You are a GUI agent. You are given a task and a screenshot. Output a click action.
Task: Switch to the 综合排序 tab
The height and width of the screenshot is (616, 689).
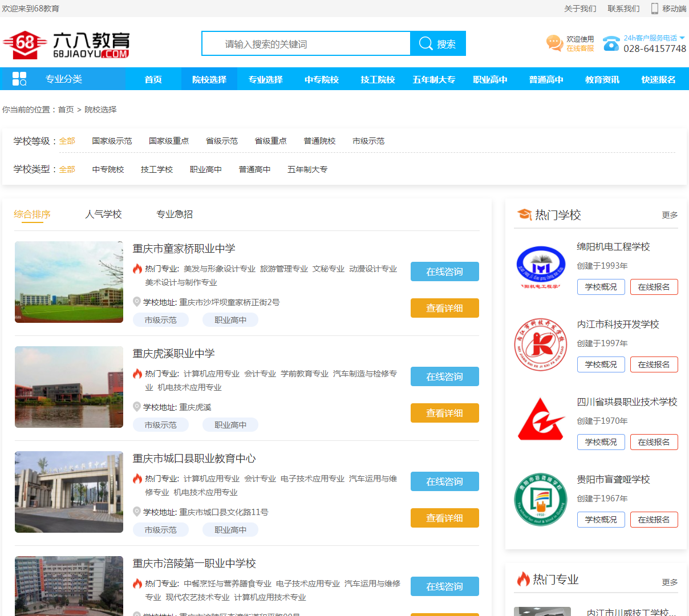point(32,214)
